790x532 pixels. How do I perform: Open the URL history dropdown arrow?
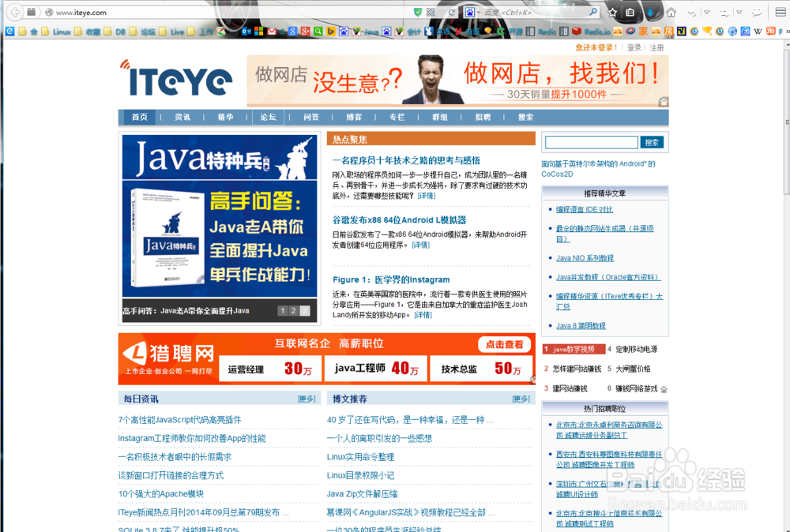point(442,12)
